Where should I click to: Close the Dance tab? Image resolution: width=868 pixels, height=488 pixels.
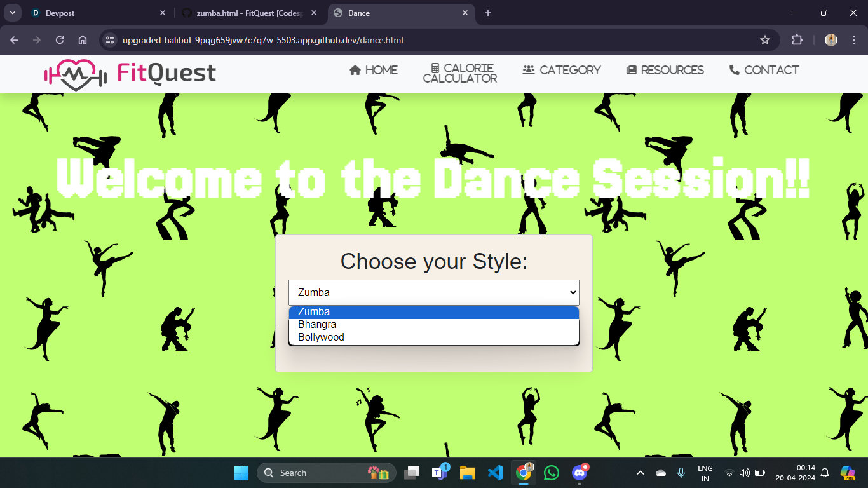[465, 13]
